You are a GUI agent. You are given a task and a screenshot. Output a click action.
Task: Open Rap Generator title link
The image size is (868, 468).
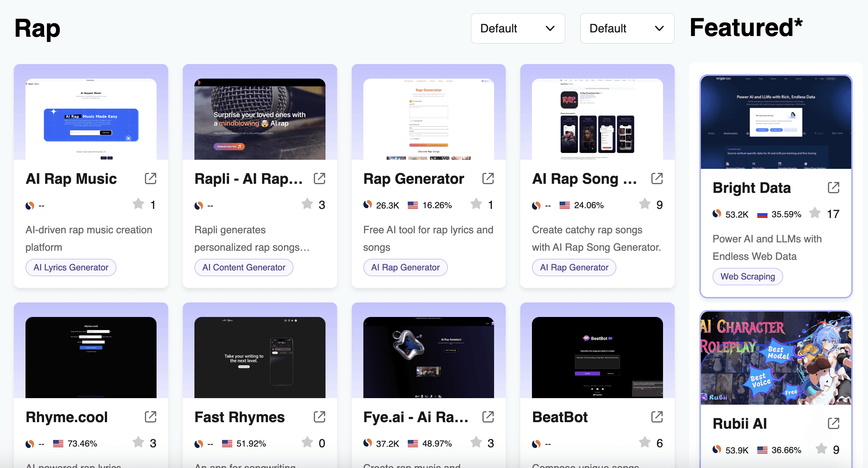[x=414, y=179]
